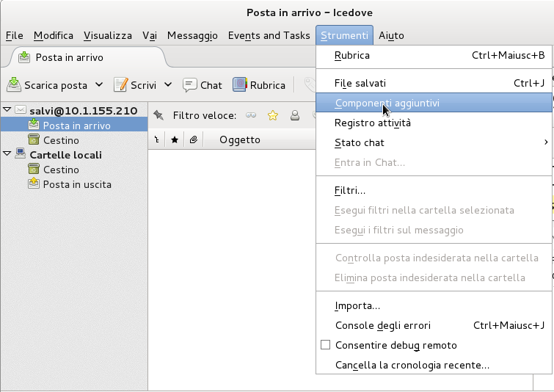
Task: Select Posta in uscita folder
Action: point(76,184)
